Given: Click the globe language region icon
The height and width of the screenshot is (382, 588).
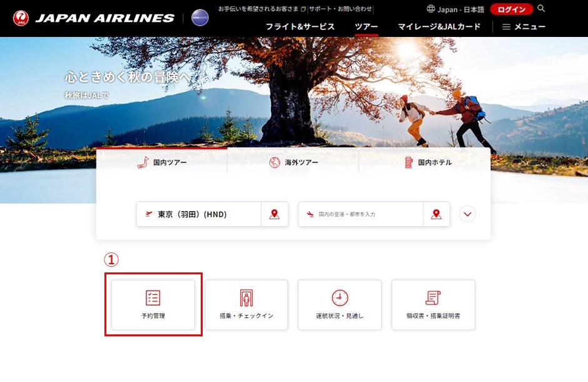Looking at the screenshot, I should pyautogui.click(x=431, y=9).
